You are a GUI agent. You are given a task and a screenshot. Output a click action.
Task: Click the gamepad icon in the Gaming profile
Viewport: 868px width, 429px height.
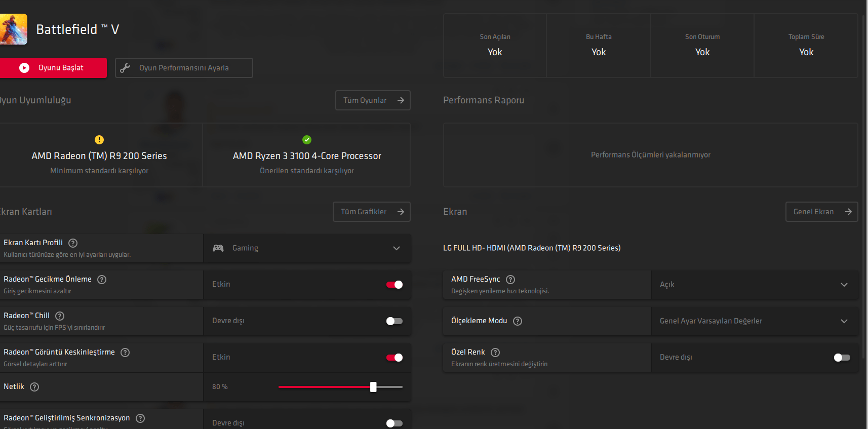(218, 248)
